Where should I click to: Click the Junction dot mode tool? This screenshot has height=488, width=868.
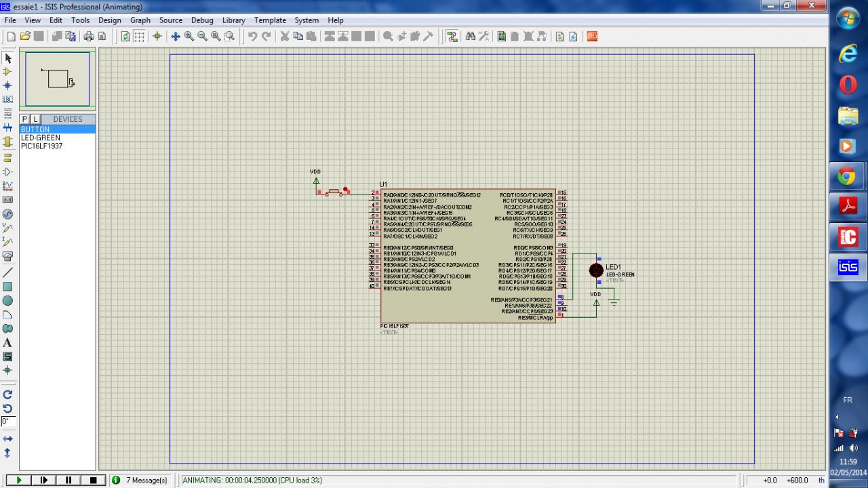[8, 85]
